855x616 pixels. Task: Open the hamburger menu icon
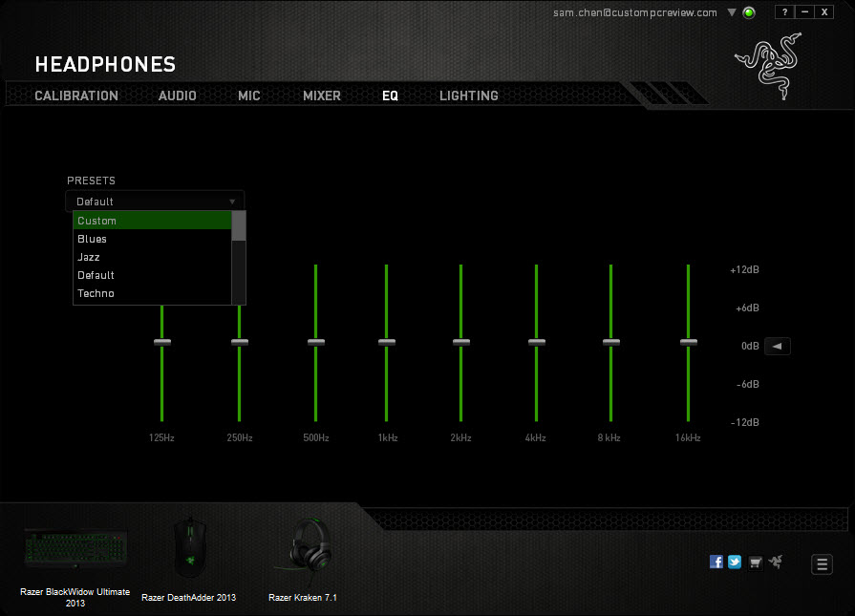[822, 564]
